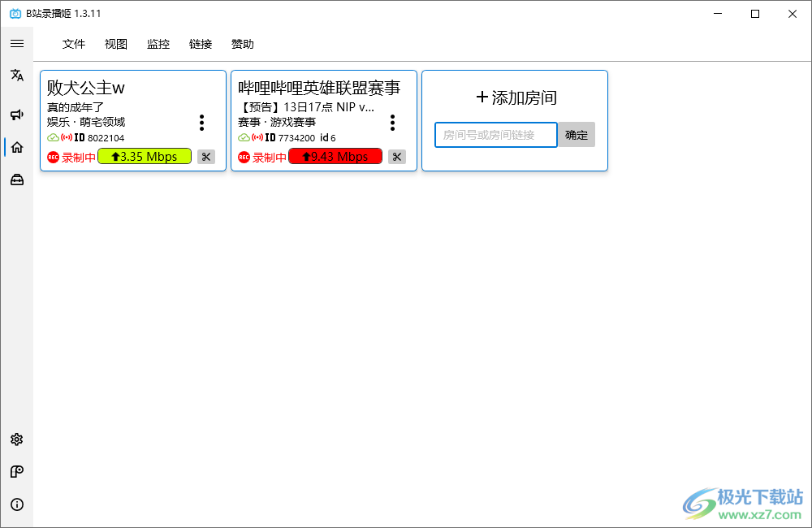Click the language translate sidebar icon
Image resolution: width=812 pixels, height=528 pixels.
17,75
